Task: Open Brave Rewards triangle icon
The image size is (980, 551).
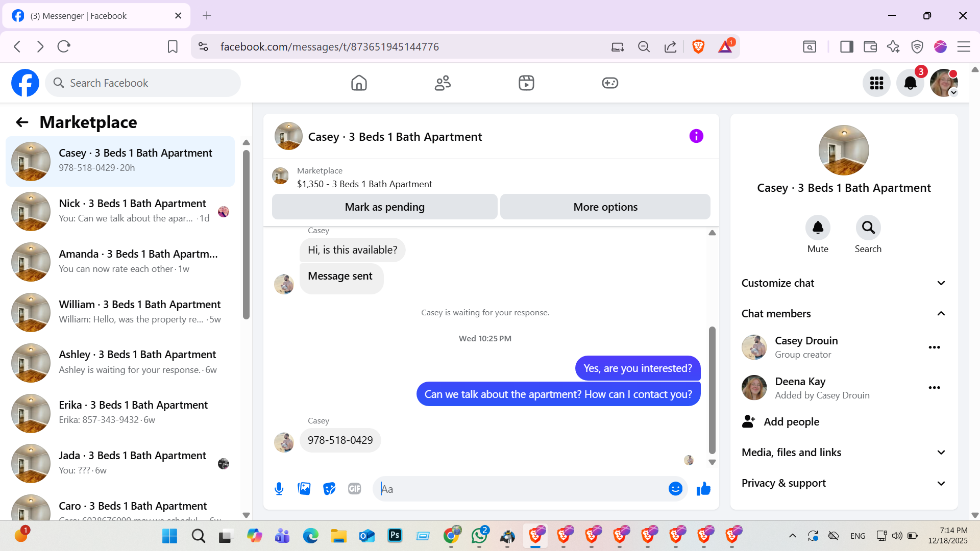Action: (x=725, y=47)
